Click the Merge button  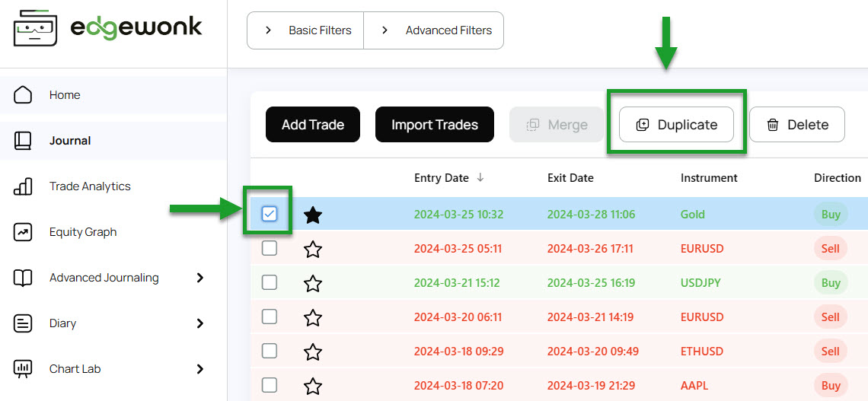tap(557, 125)
